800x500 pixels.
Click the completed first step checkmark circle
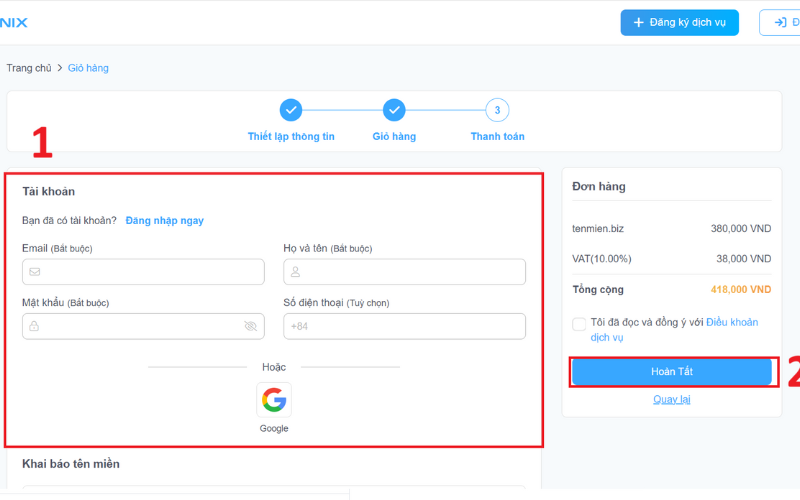click(290, 110)
